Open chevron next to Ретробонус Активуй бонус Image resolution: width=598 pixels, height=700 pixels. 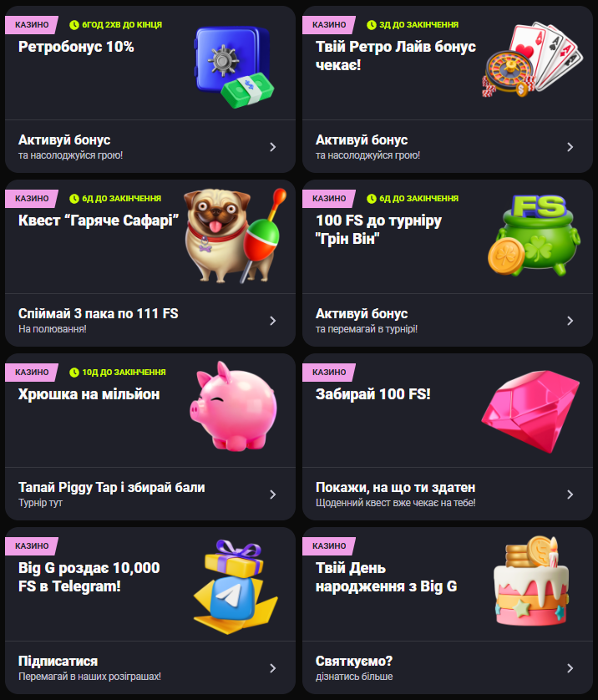(x=272, y=147)
